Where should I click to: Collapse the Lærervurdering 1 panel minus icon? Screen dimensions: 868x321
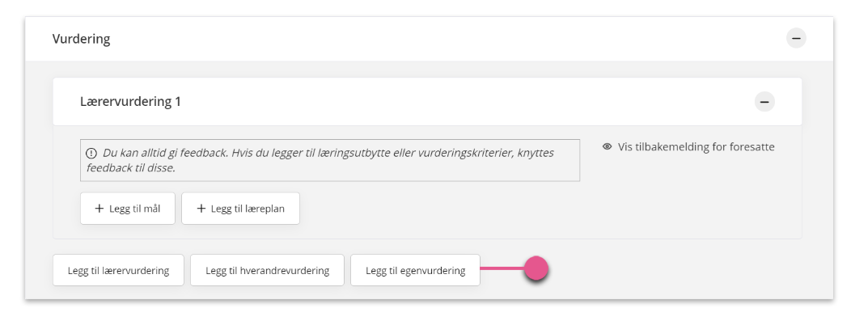pos(764,102)
